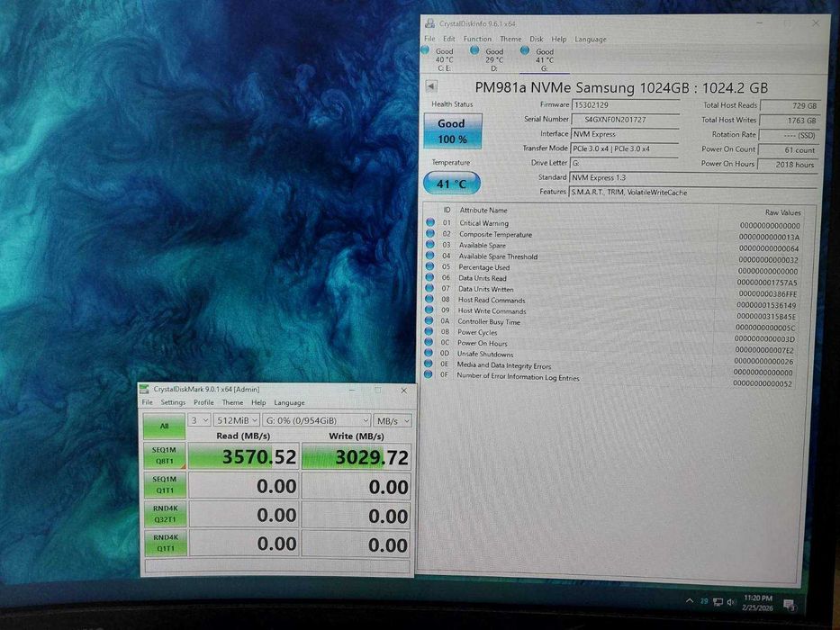Open the 512MiB test size dropdown
The height and width of the screenshot is (630, 840).
tap(237, 420)
